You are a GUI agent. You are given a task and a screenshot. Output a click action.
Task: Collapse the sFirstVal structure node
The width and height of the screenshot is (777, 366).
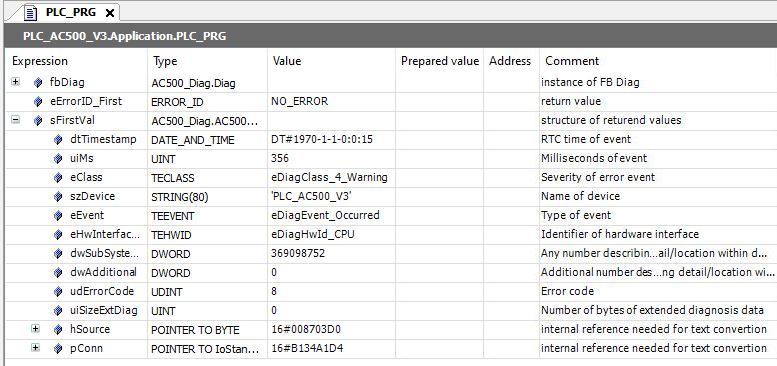15,120
